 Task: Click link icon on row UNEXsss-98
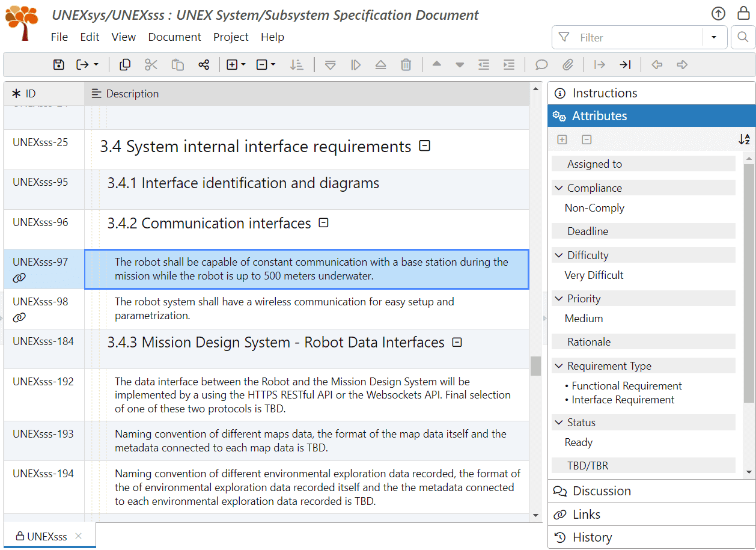[19, 317]
